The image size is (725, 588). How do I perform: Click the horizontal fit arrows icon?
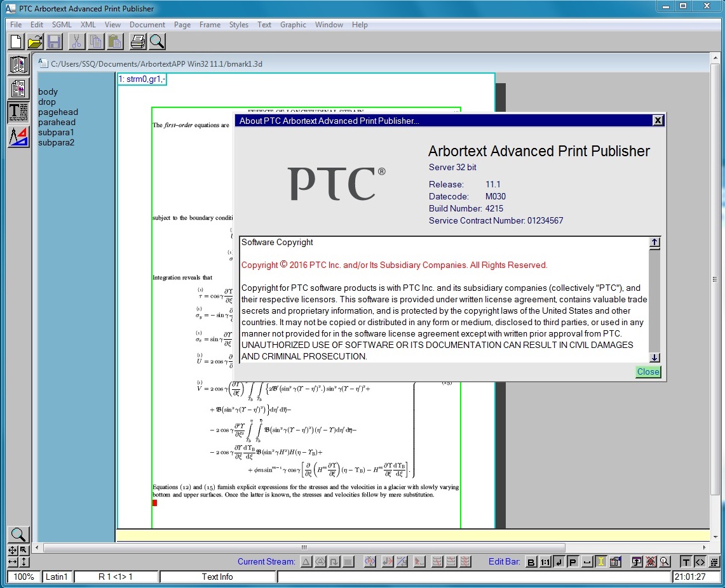pyautogui.click(x=13, y=562)
